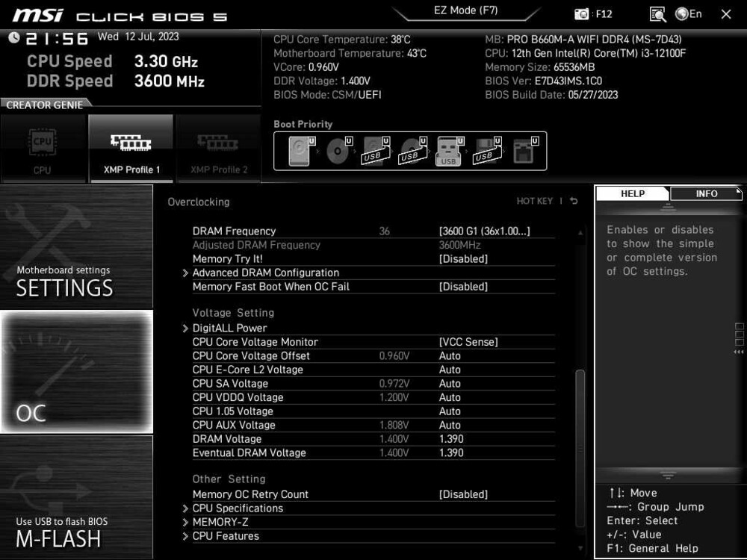The height and width of the screenshot is (560, 747).
Task: Switch to the INFO tab
Action: 705,193
